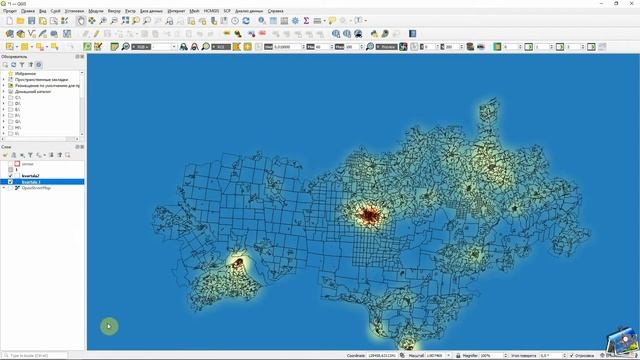
Task: Click the Zoom Last icon
Action: pos(169,20)
